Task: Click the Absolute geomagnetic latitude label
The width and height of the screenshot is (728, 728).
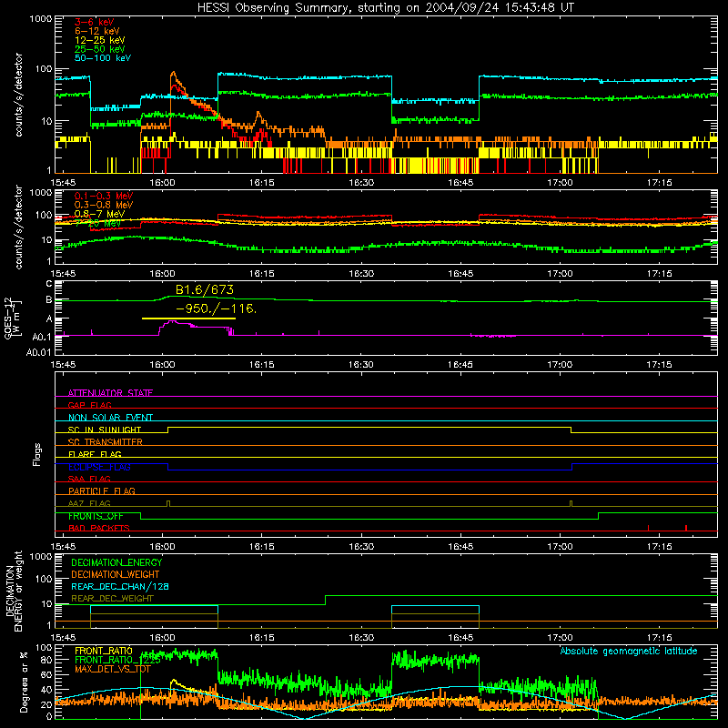Action: click(x=629, y=652)
